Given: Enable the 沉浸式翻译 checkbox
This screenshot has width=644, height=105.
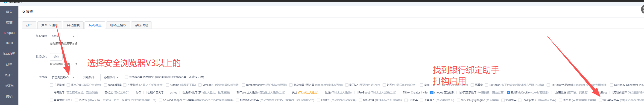Looking at the screenshot, I should (611, 93).
